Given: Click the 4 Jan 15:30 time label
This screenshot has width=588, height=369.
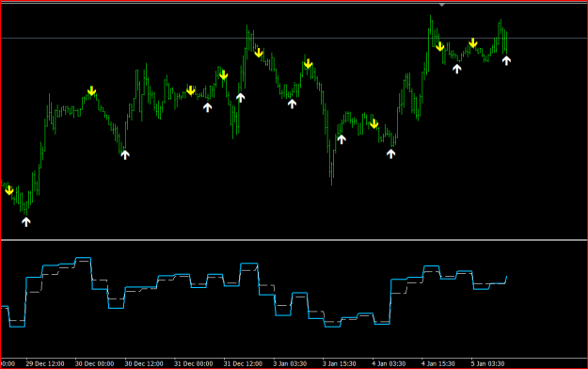Looking at the screenshot, I should [438, 363].
